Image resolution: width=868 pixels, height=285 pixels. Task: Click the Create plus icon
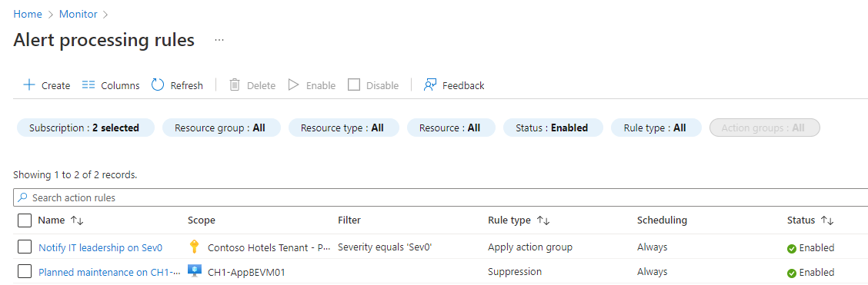pyautogui.click(x=28, y=85)
